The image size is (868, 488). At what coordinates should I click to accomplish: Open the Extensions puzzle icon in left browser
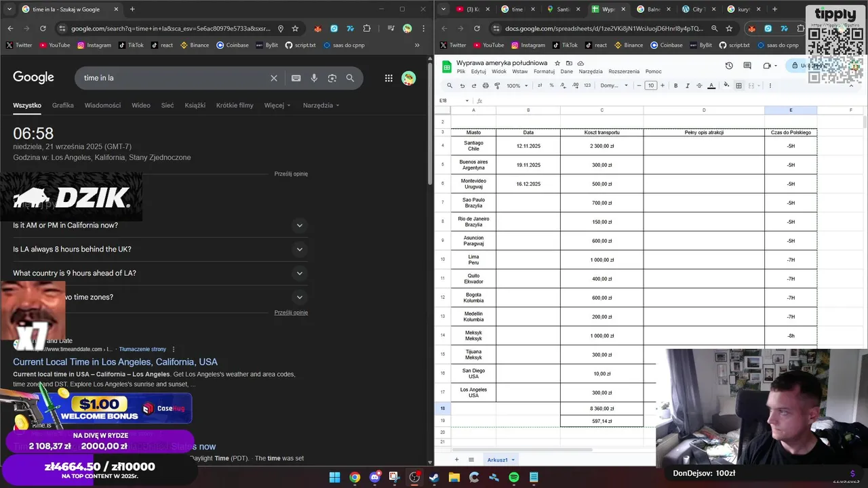[x=367, y=28]
